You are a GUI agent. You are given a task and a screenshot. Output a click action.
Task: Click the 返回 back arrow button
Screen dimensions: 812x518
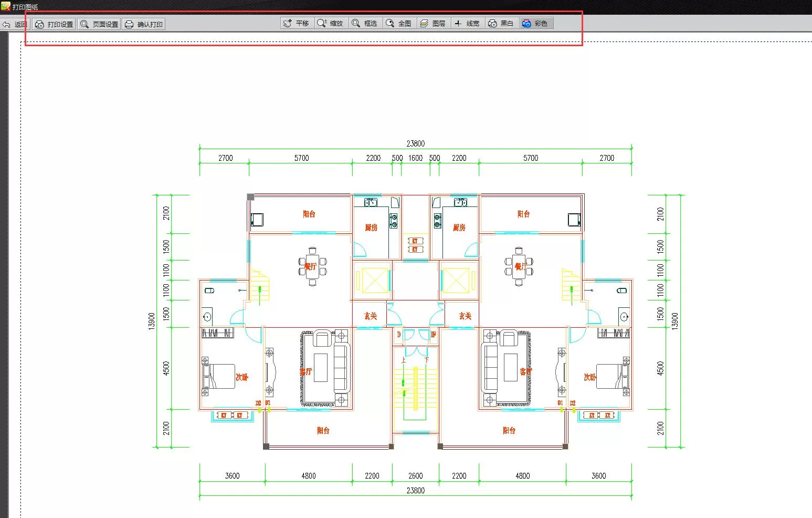point(15,24)
